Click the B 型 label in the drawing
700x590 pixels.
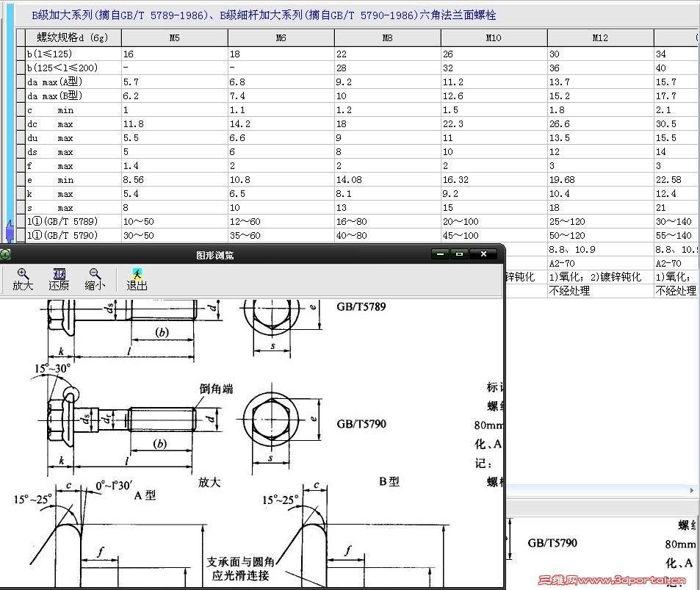point(389,481)
